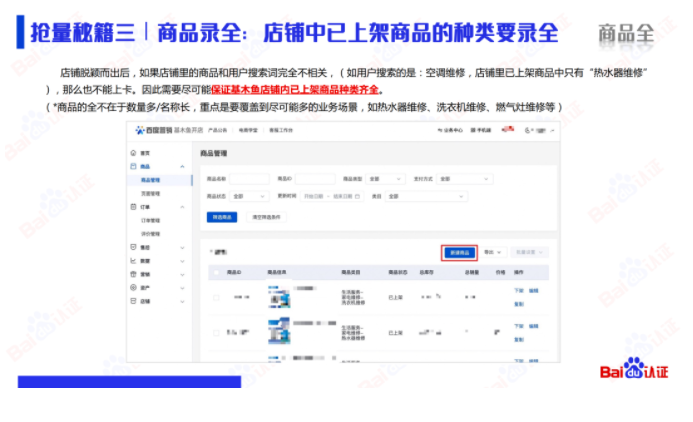Viewport: 693px width, 422px height.
Task: Open 产品公告 in the top navigation
Action: (x=217, y=130)
